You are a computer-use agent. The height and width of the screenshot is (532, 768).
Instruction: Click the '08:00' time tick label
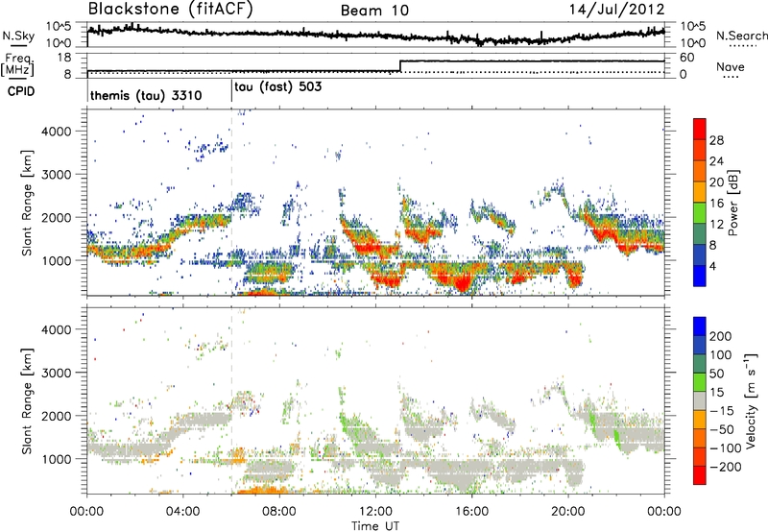click(x=279, y=512)
